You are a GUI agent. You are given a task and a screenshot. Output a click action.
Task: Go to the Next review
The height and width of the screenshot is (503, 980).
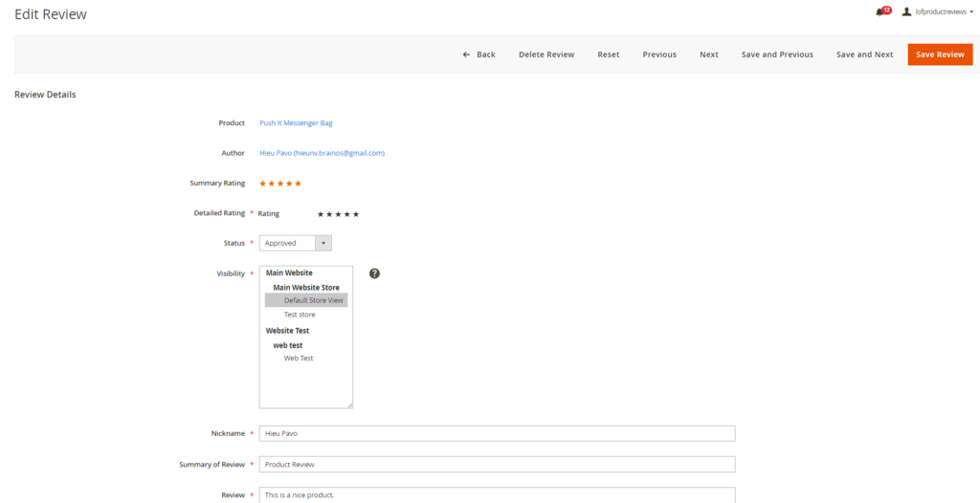pos(708,55)
